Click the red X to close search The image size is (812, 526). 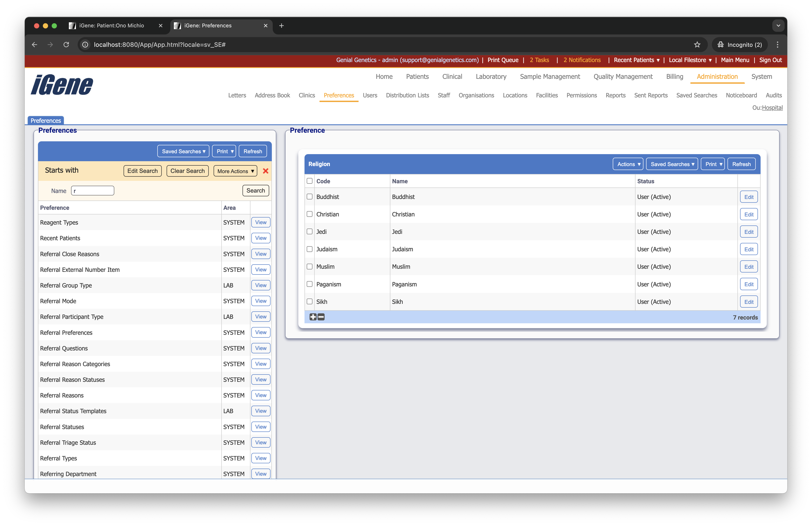[x=265, y=171]
